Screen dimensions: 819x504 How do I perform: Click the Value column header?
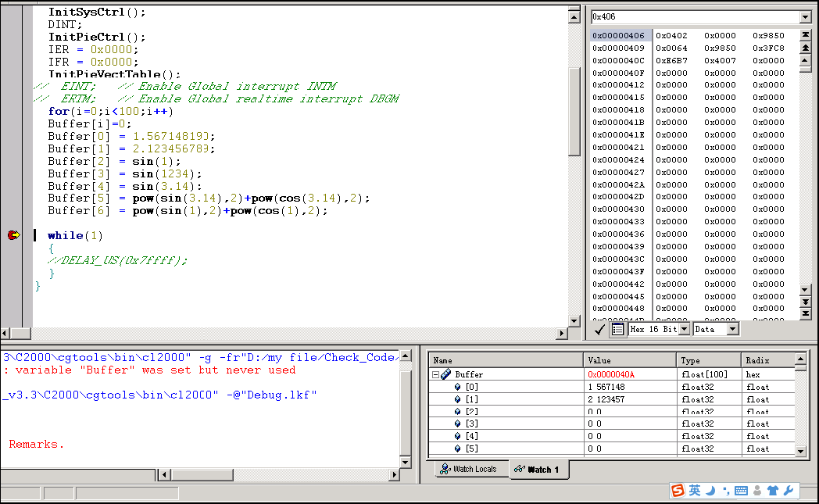pos(629,360)
